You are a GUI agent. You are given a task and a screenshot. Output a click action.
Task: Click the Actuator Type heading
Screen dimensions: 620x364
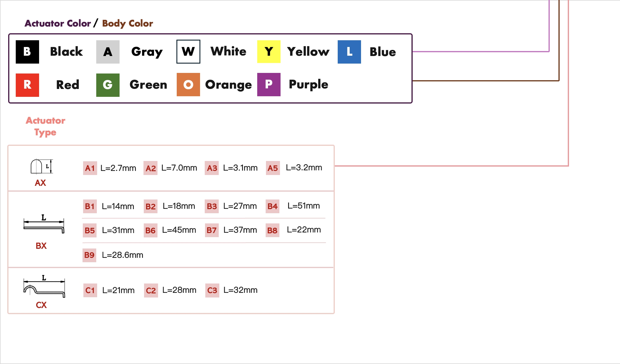[45, 126]
